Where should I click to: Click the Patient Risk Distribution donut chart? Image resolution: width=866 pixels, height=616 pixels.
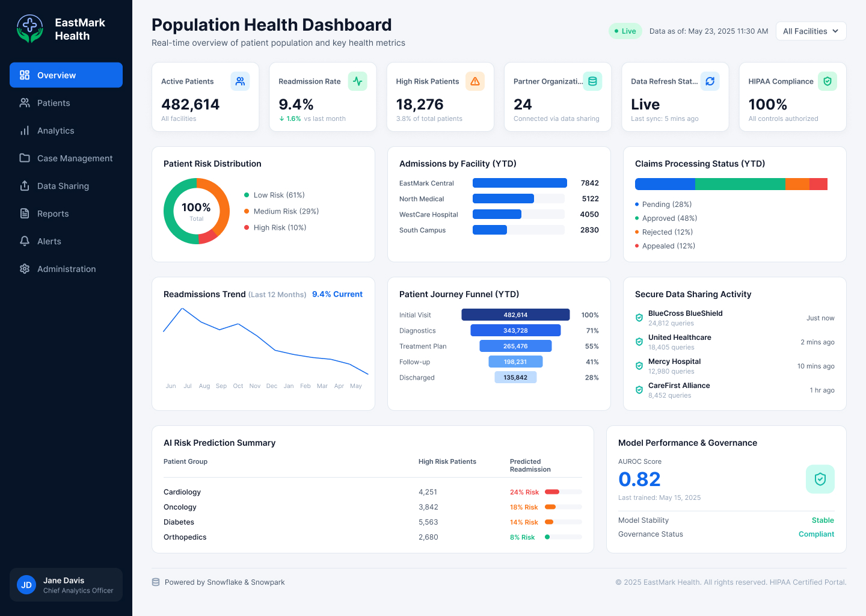click(197, 211)
